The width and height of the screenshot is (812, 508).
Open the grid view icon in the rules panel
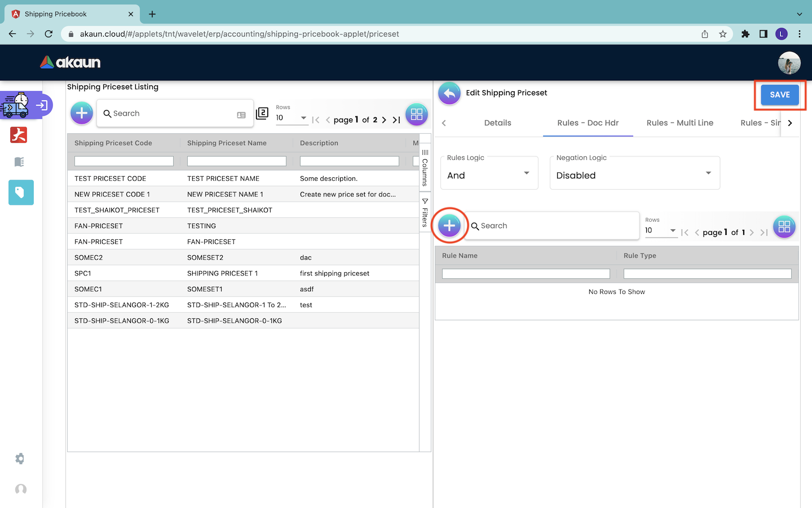coord(784,227)
